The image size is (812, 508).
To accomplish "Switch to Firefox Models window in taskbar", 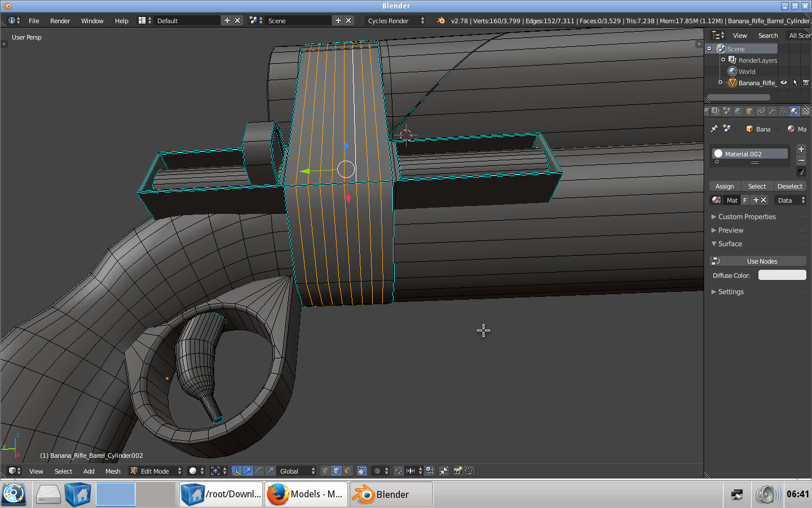I will 306,494.
